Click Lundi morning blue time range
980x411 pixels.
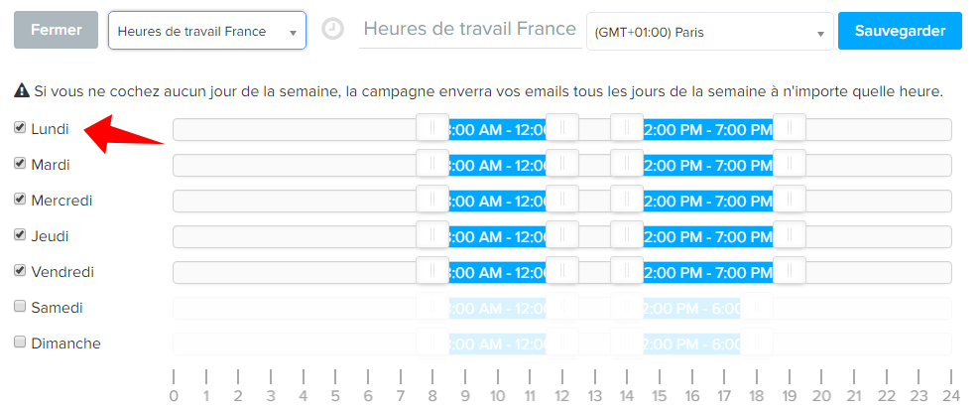click(x=498, y=129)
